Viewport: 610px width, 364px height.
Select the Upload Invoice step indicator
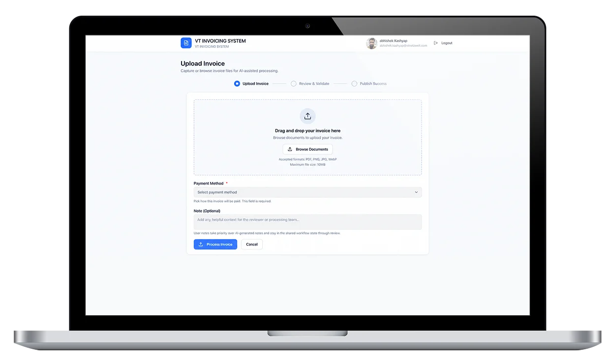237,84
